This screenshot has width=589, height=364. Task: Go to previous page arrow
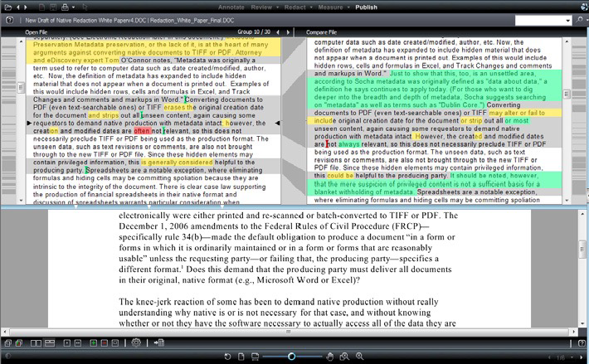(x=549, y=357)
